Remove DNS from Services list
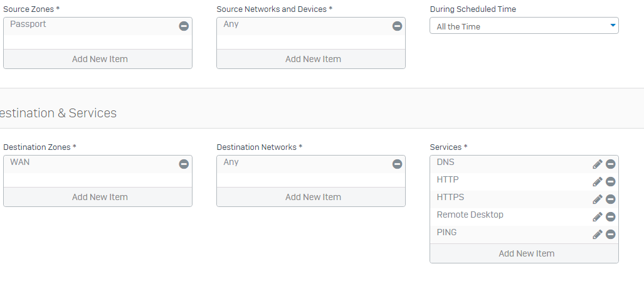644x281 pixels. click(611, 164)
